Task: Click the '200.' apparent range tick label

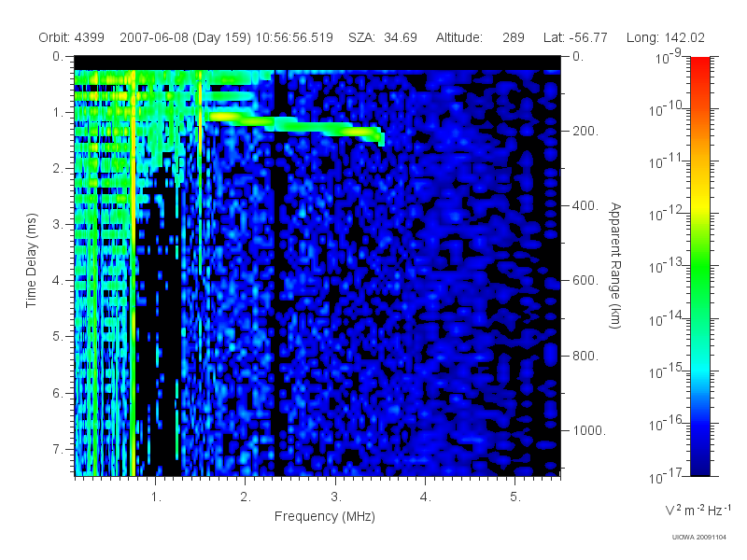Action: pos(585,131)
